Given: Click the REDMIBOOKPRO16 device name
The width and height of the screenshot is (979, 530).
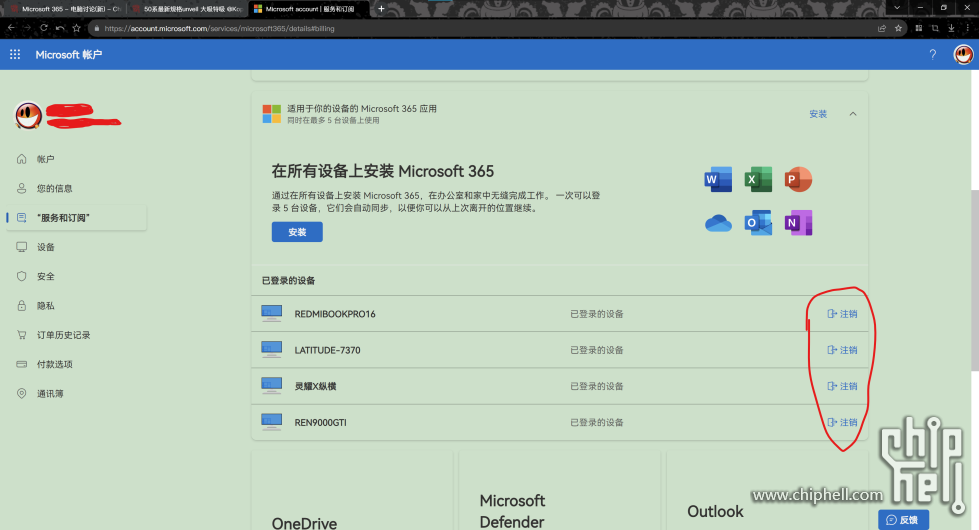Looking at the screenshot, I should [x=335, y=314].
